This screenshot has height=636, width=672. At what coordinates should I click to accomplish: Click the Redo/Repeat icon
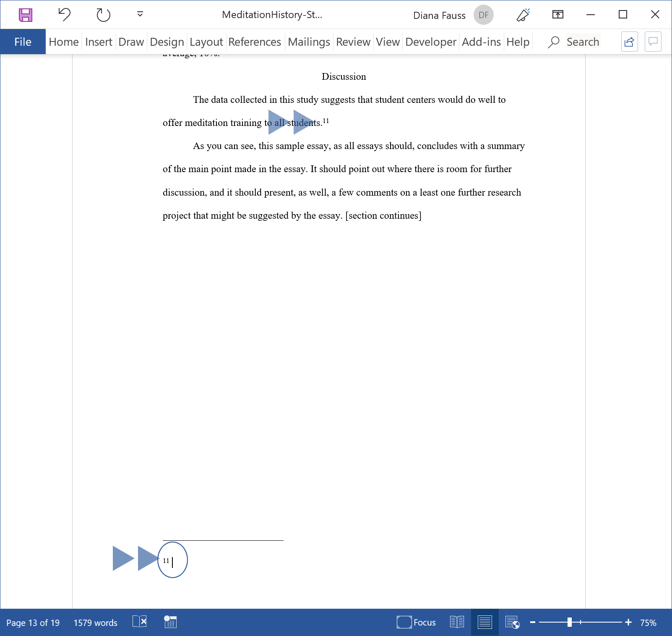pos(103,15)
